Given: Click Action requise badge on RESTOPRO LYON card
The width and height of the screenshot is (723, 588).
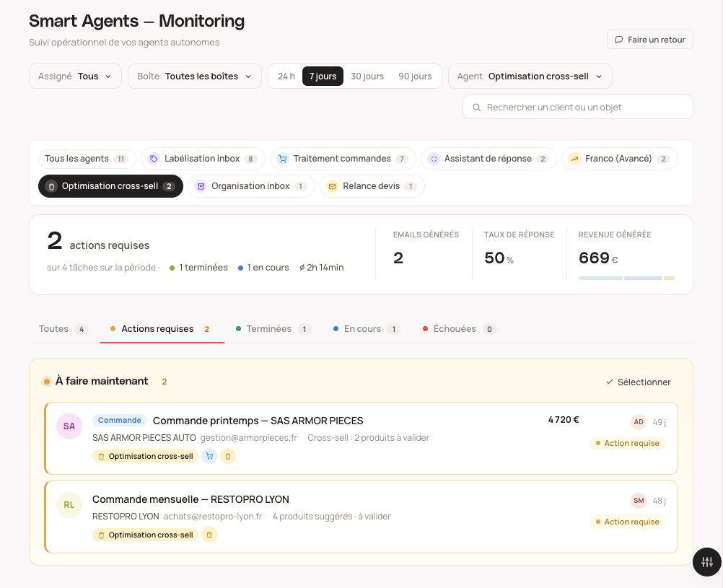Looking at the screenshot, I should 628,522.
